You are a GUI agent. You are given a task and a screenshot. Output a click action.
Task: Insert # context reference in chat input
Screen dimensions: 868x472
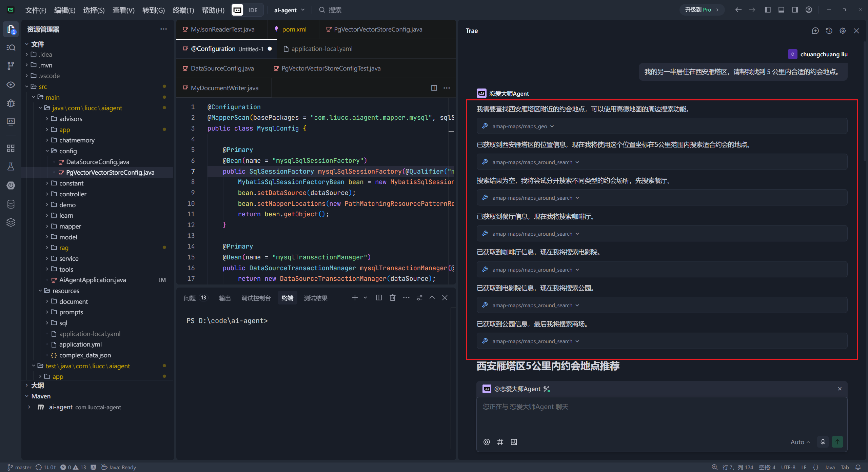pyautogui.click(x=500, y=442)
